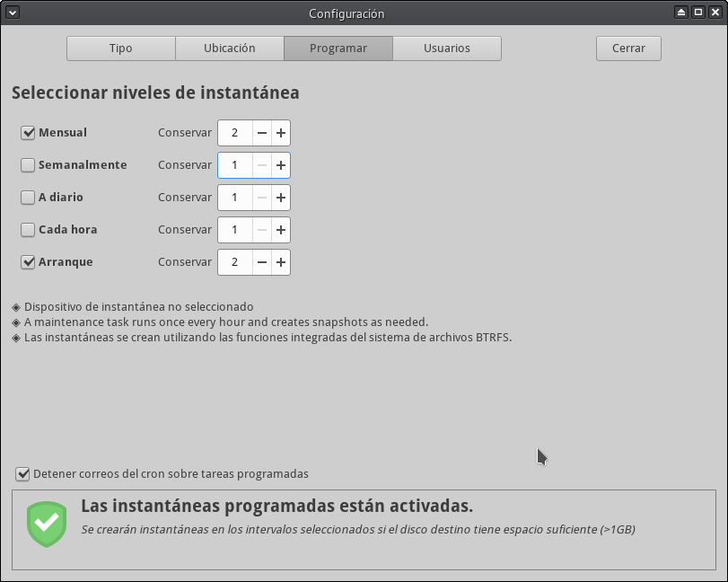728x582 pixels.
Task: Open the Ubicación tab
Action: point(230,48)
